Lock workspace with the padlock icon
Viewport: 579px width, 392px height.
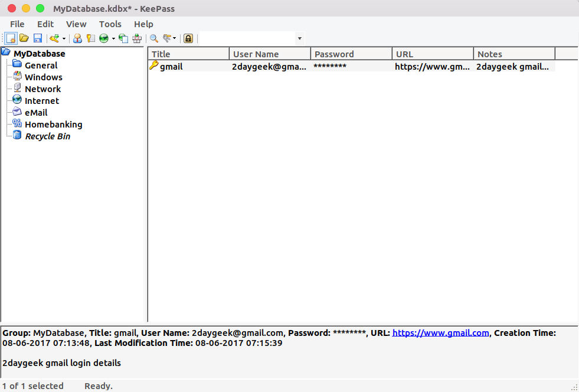(x=188, y=38)
